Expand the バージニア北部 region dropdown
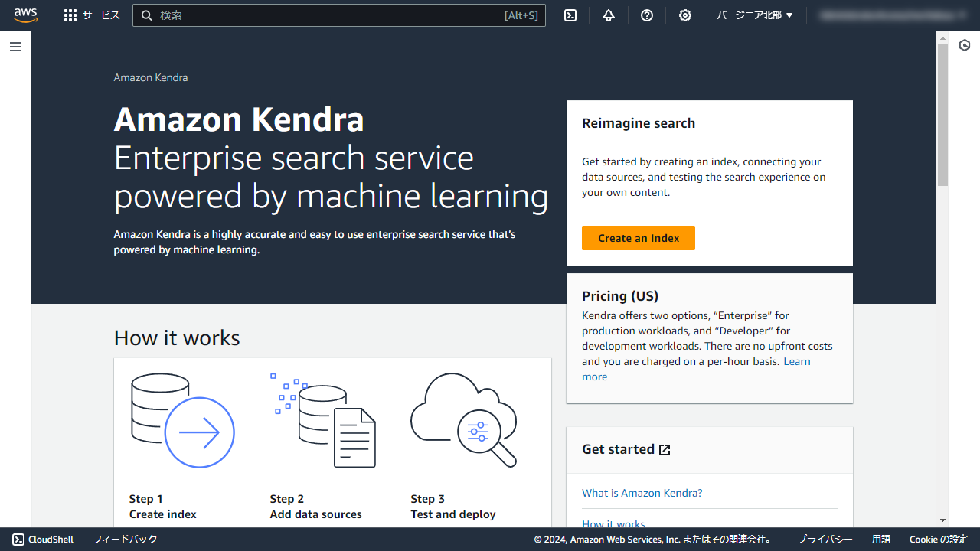980x551 pixels. [755, 15]
